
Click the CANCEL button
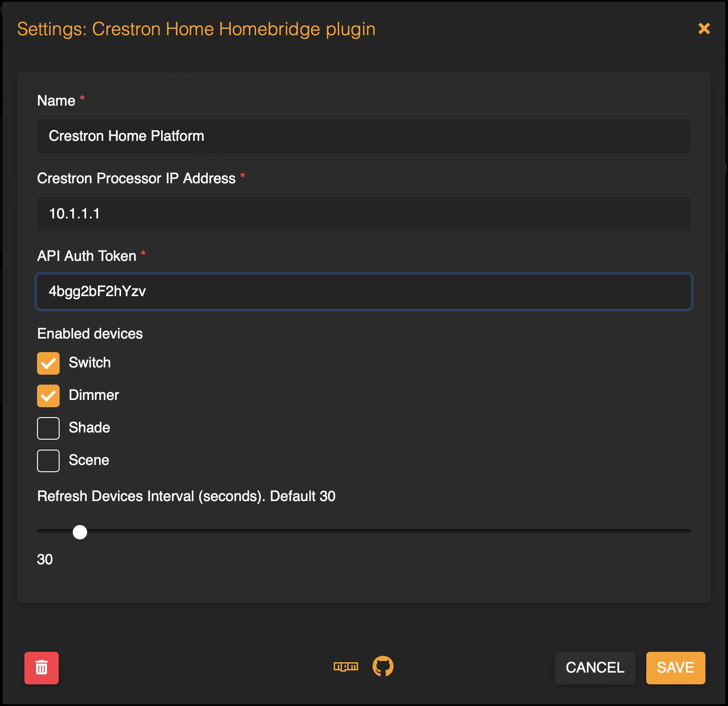(x=595, y=668)
